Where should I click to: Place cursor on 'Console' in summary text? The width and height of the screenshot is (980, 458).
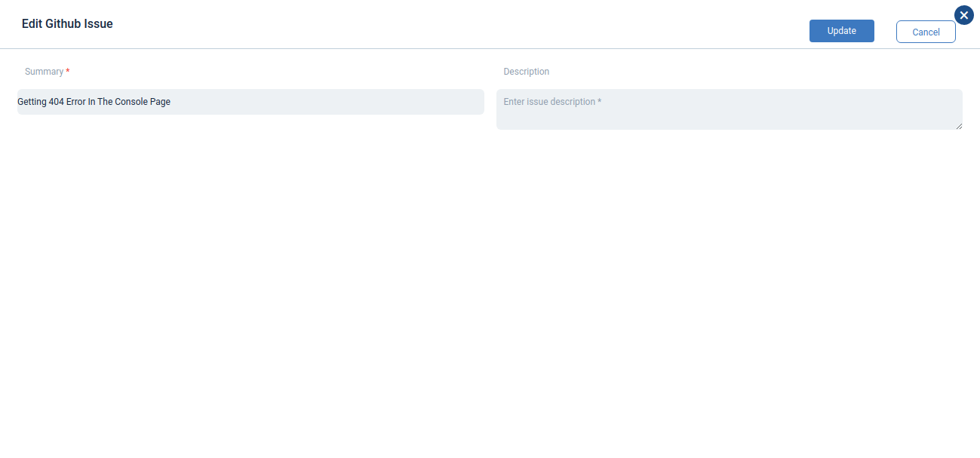131,102
